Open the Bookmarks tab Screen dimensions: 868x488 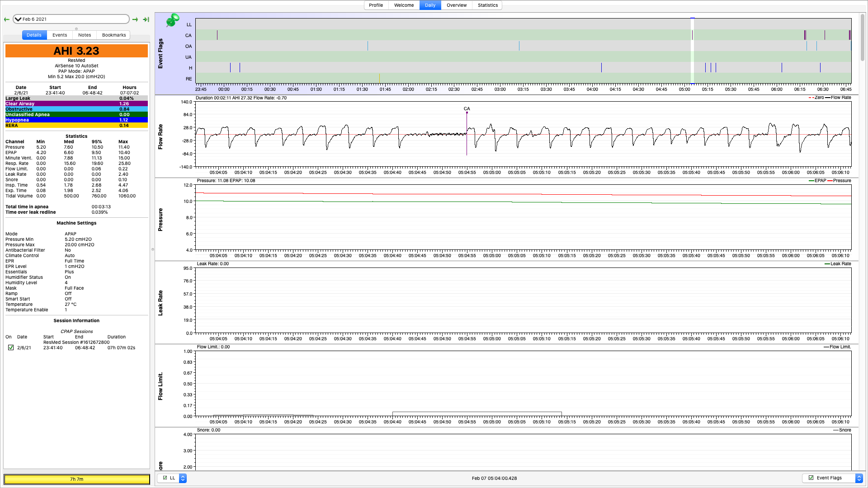114,35
